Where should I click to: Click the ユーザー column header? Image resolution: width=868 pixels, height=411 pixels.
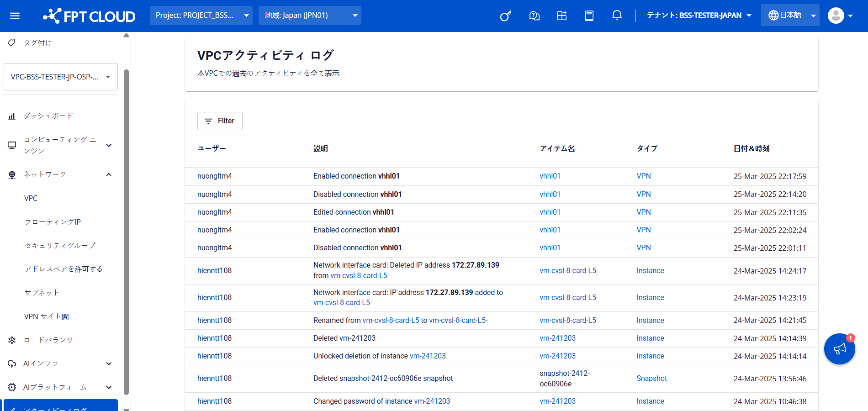(212, 149)
